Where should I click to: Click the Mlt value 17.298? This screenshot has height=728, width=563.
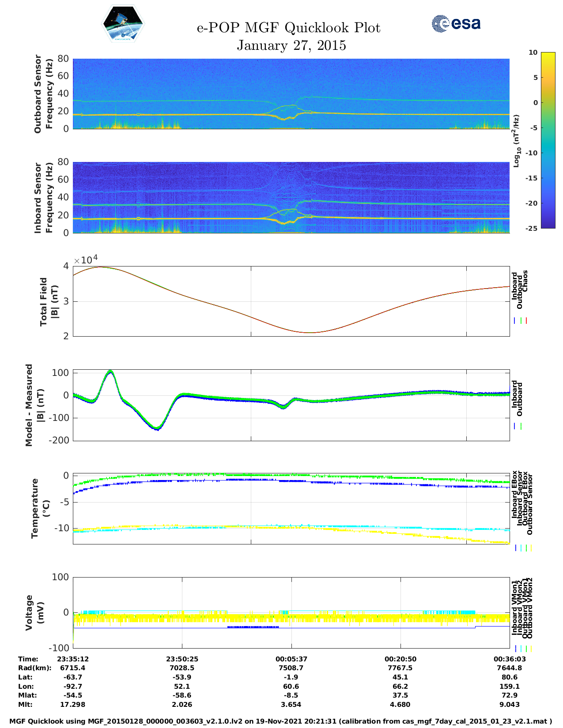73,705
